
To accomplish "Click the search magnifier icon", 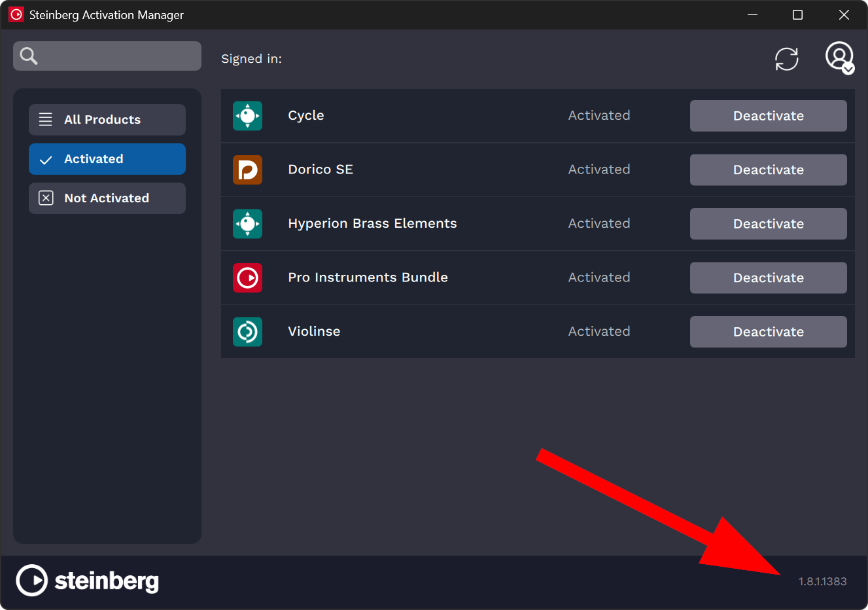I will [29, 56].
